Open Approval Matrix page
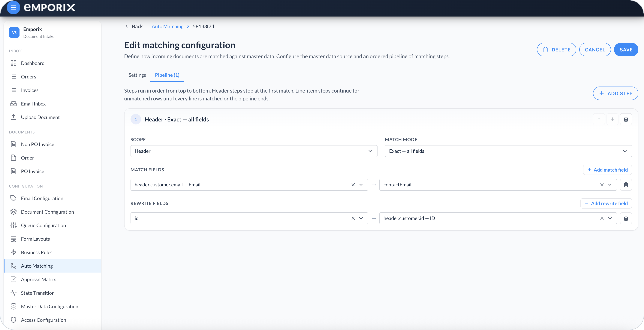Image resolution: width=644 pixels, height=330 pixels. 53,279
